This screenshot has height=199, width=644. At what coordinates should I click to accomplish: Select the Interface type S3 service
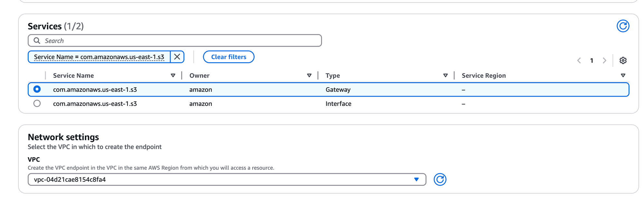[x=37, y=103]
